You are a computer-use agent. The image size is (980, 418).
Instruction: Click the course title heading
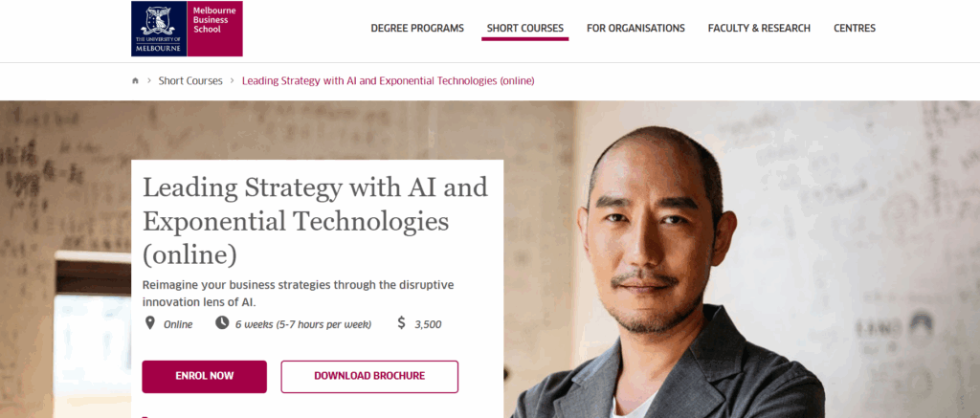tap(315, 221)
